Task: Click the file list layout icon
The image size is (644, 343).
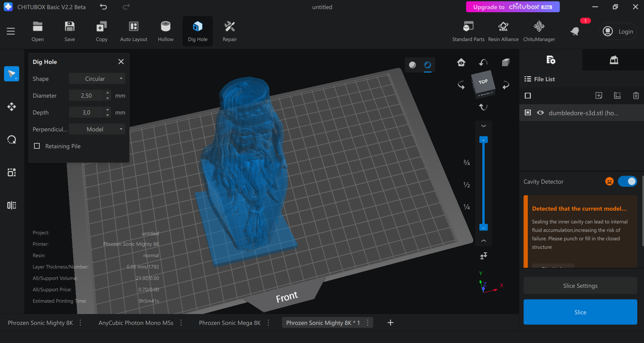Action: (617, 96)
